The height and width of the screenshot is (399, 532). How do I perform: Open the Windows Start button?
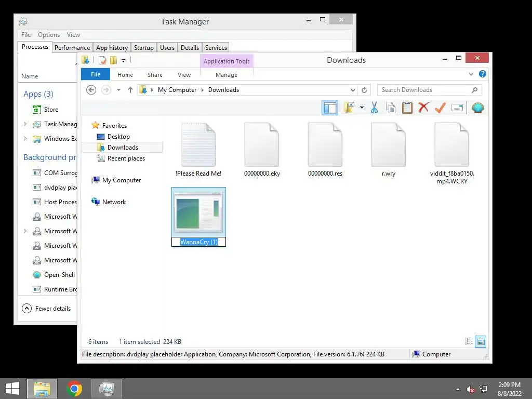click(x=12, y=389)
